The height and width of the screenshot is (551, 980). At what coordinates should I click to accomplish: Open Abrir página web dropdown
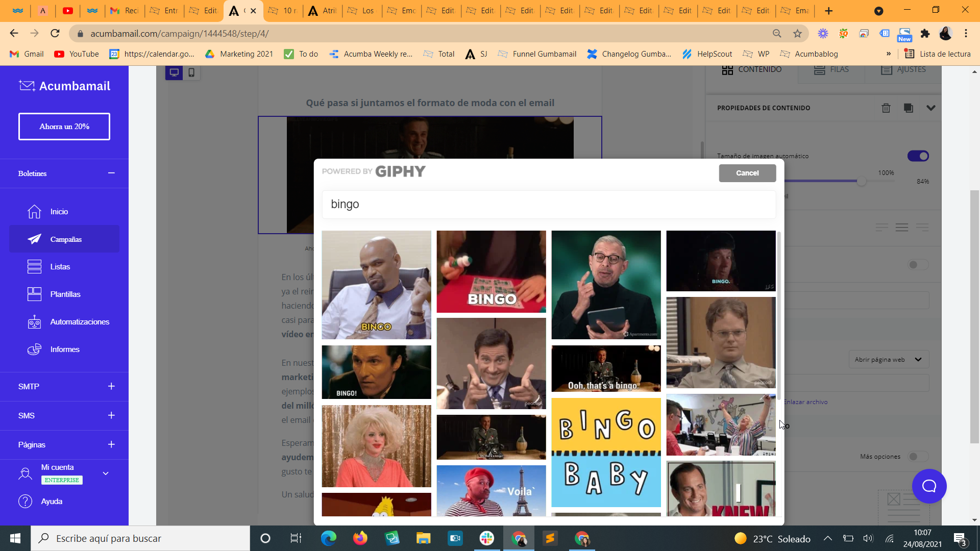tap(889, 360)
